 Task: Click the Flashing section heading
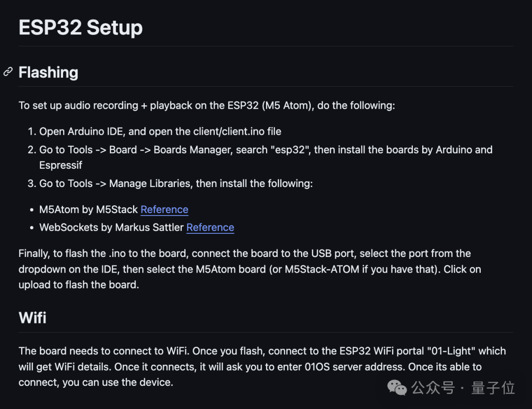click(x=48, y=72)
